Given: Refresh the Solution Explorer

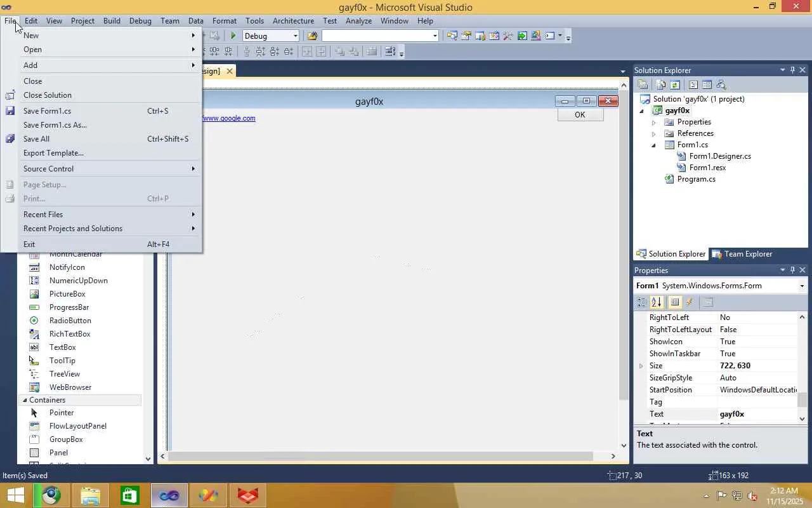Looking at the screenshot, I should point(674,84).
